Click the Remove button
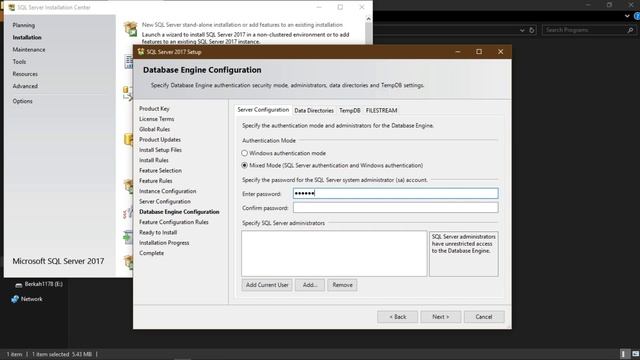The image size is (640, 360). click(x=342, y=285)
